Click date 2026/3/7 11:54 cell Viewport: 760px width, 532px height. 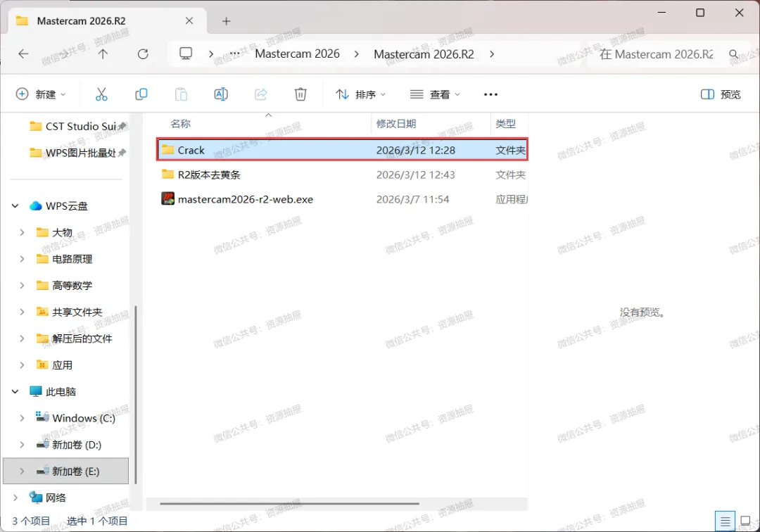point(412,199)
